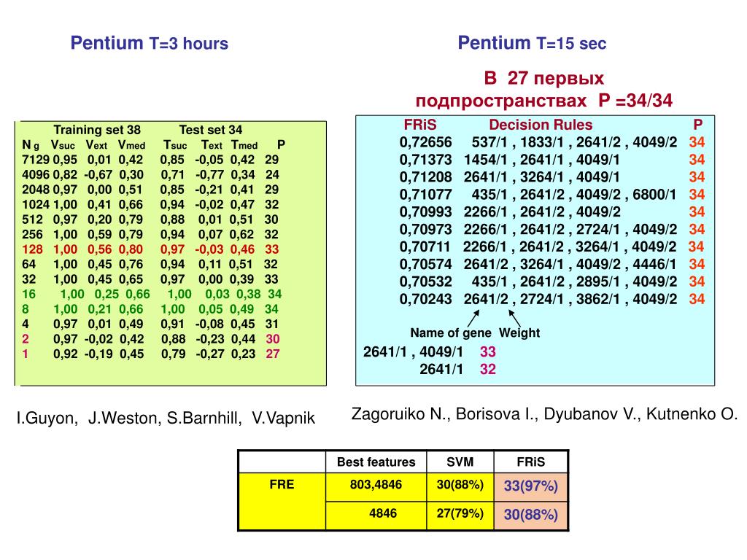Click the author name 'V.Vapnik'
The image size is (747, 560).
283,418
